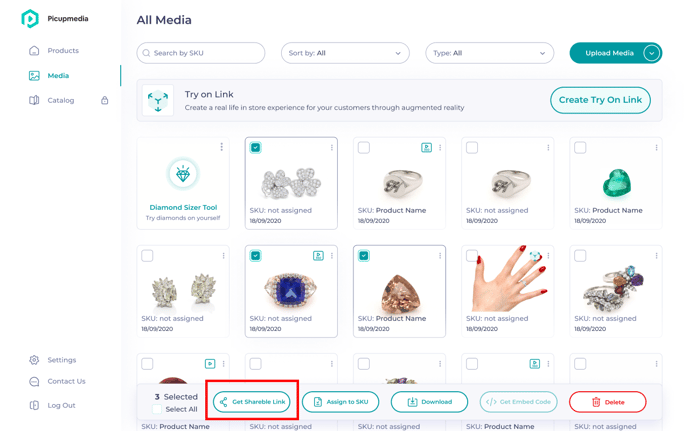Click the Picupmedia logo icon
Screen dimensions: 688x431
tap(30, 18)
